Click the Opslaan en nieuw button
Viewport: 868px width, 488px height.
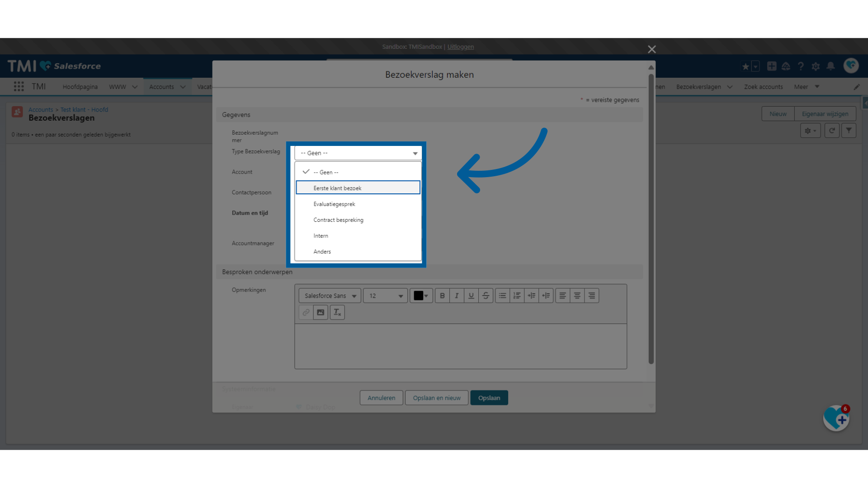tap(437, 398)
